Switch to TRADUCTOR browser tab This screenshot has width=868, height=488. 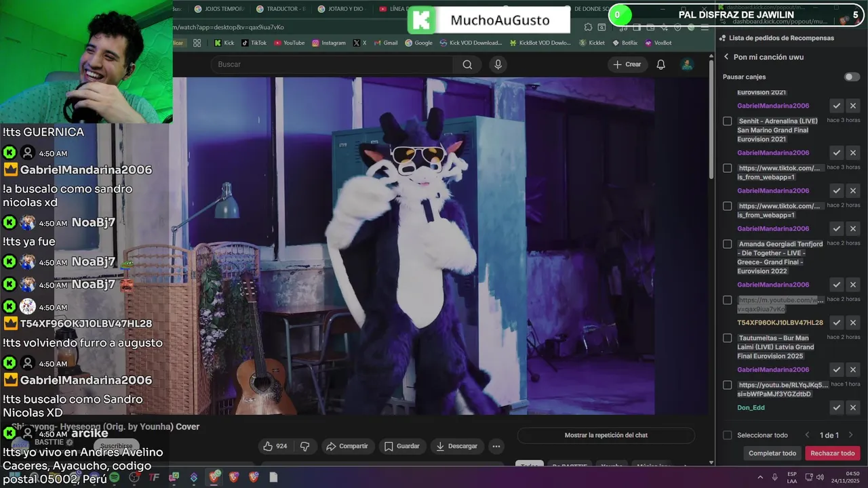click(x=281, y=9)
